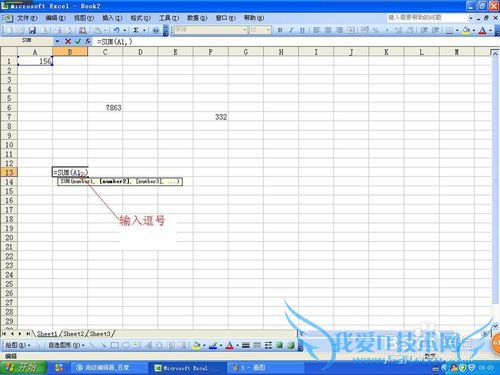Click the help question search box
The height and width of the screenshot is (375, 500).
[427, 17]
